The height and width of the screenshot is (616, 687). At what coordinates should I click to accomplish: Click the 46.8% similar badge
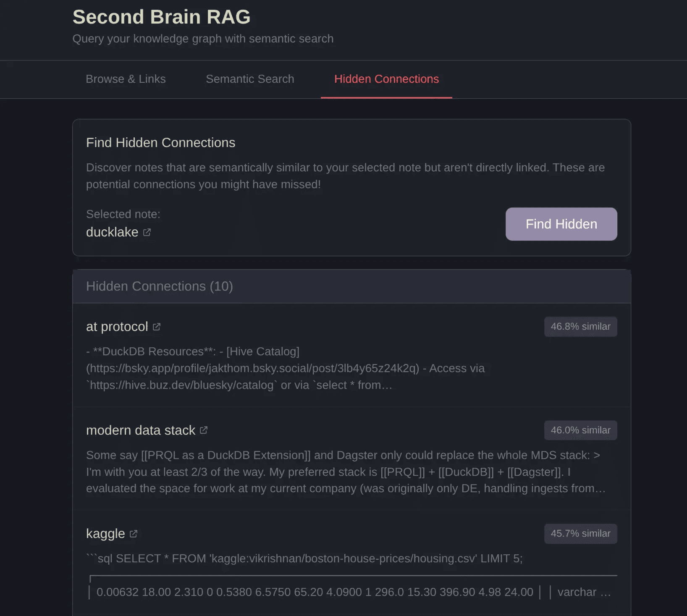click(580, 327)
